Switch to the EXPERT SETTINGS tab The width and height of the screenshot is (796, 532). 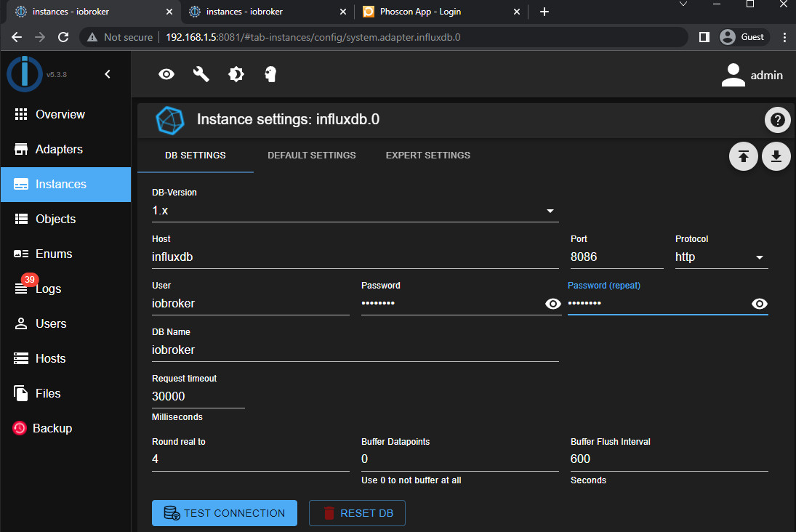point(428,156)
